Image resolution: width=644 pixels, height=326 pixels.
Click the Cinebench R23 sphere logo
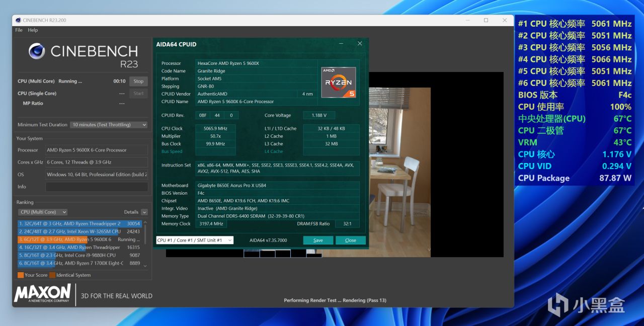[x=37, y=51]
